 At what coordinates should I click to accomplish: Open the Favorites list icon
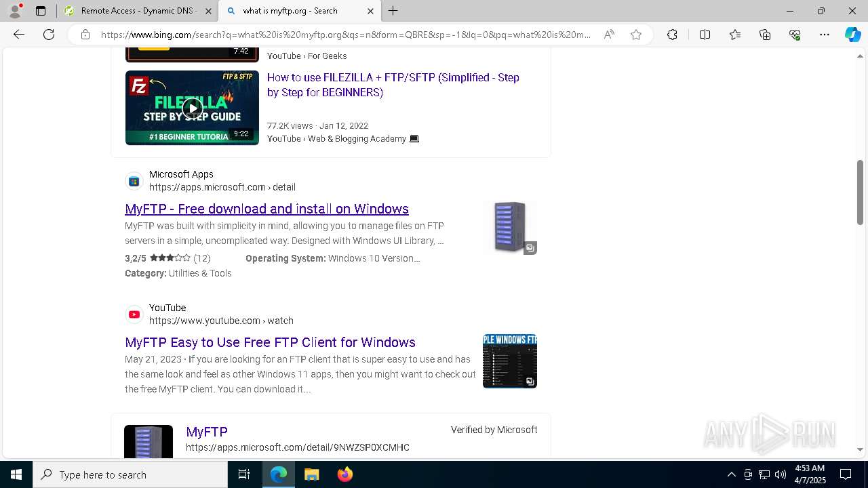[735, 35]
